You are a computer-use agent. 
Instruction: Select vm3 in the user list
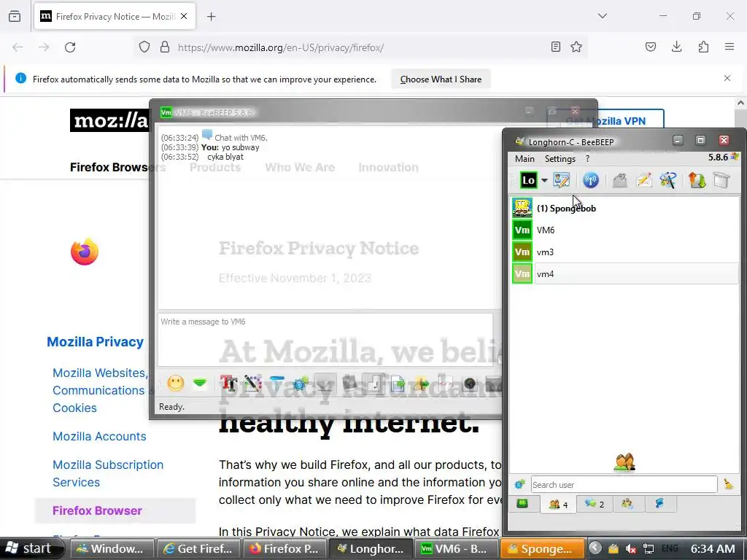[625, 252]
